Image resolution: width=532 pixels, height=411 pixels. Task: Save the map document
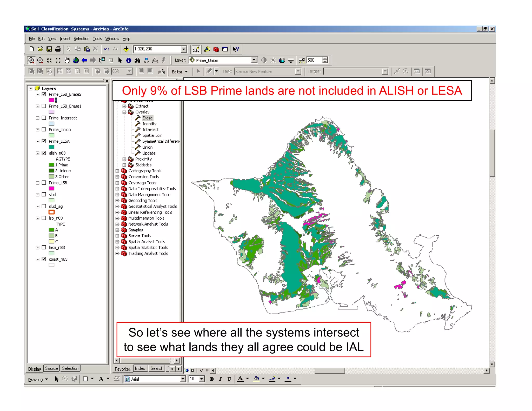pos(49,49)
